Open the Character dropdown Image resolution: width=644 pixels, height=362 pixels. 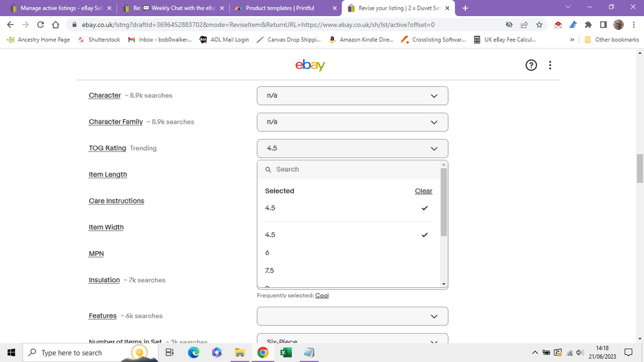(x=353, y=95)
